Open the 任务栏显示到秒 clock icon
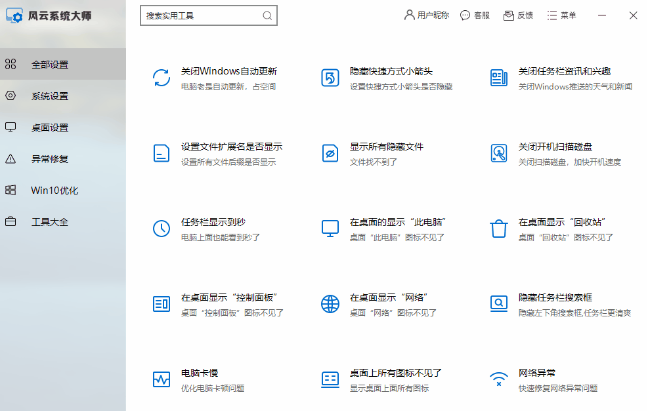The height and width of the screenshot is (411, 647). 161,228
